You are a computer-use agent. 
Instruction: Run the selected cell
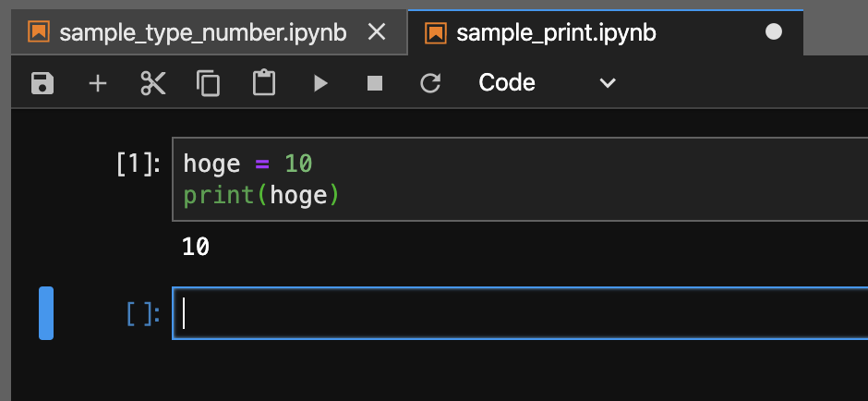(320, 84)
